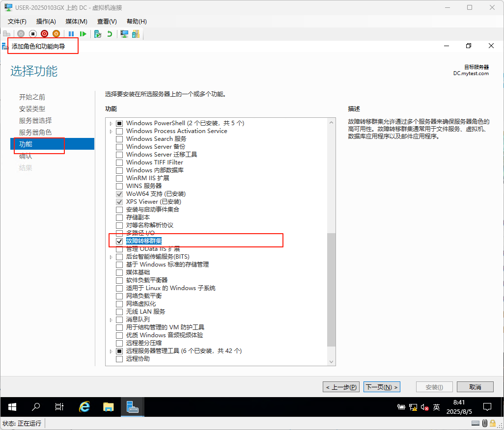Click the orange Save state icon

pyautogui.click(x=56, y=34)
